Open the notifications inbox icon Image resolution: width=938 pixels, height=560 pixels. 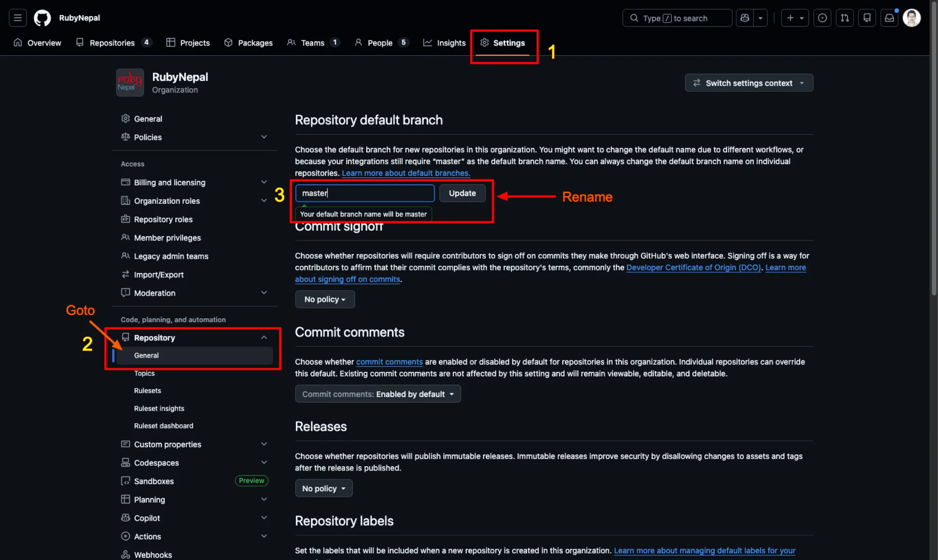(x=889, y=18)
